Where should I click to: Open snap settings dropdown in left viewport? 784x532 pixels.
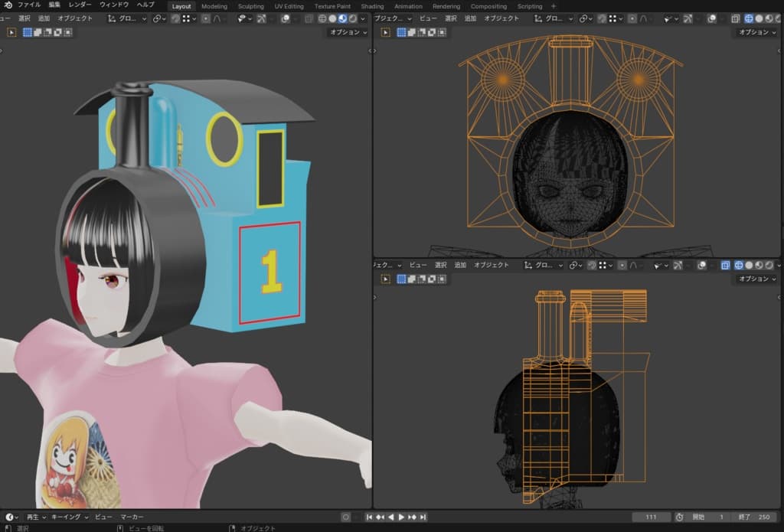pyautogui.click(x=189, y=19)
